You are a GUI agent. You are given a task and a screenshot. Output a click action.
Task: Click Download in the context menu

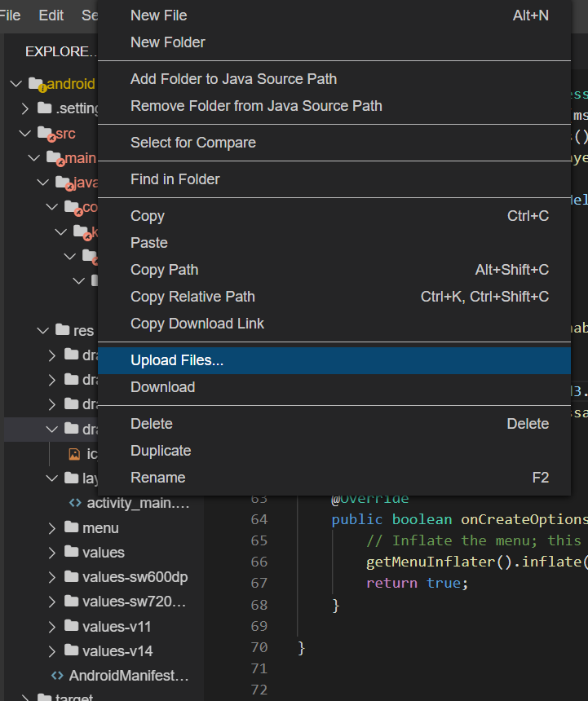coord(334,387)
